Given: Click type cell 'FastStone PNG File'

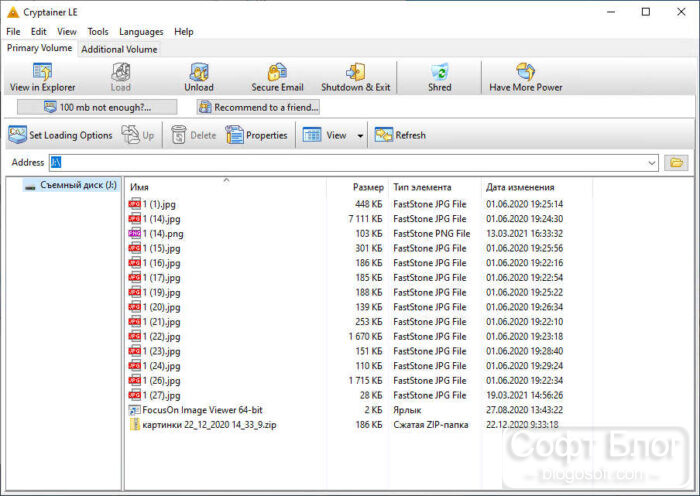Looking at the screenshot, I should pos(431,233).
